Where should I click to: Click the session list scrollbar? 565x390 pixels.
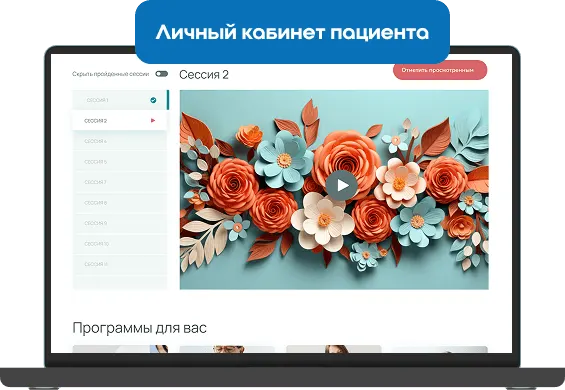168,100
